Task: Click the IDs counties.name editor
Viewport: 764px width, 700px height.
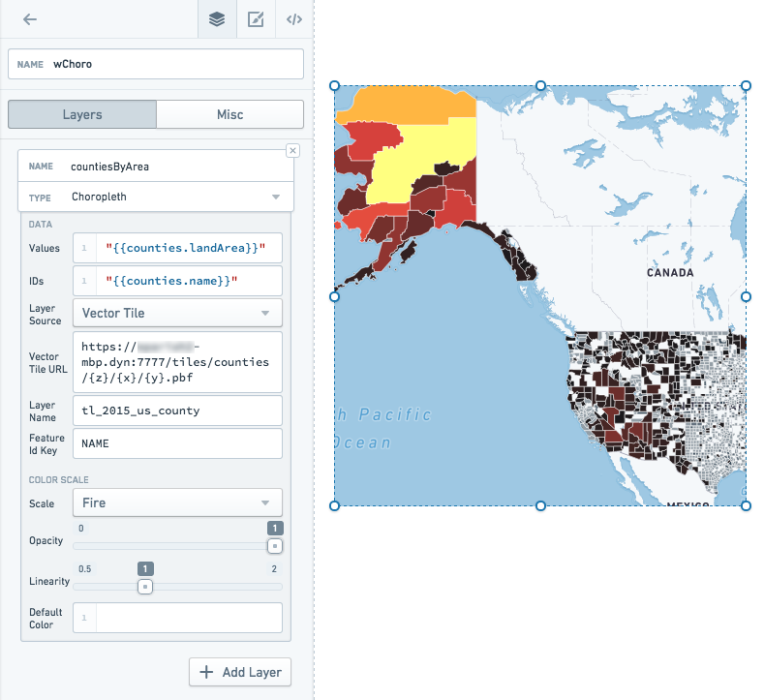Action: (177, 281)
